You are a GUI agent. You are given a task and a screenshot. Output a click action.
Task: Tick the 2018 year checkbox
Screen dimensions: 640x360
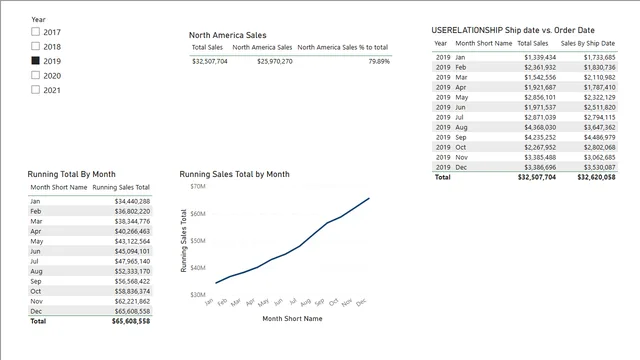pyautogui.click(x=36, y=46)
